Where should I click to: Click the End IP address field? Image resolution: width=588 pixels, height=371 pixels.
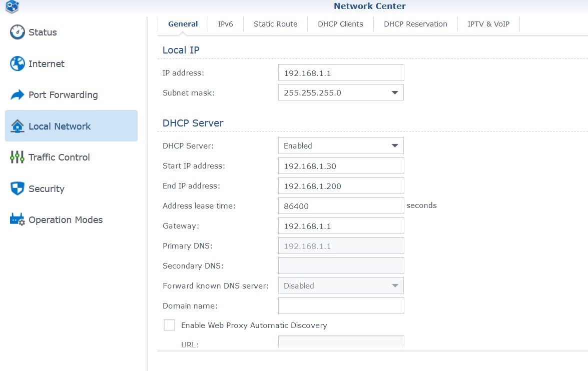coord(341,186)
